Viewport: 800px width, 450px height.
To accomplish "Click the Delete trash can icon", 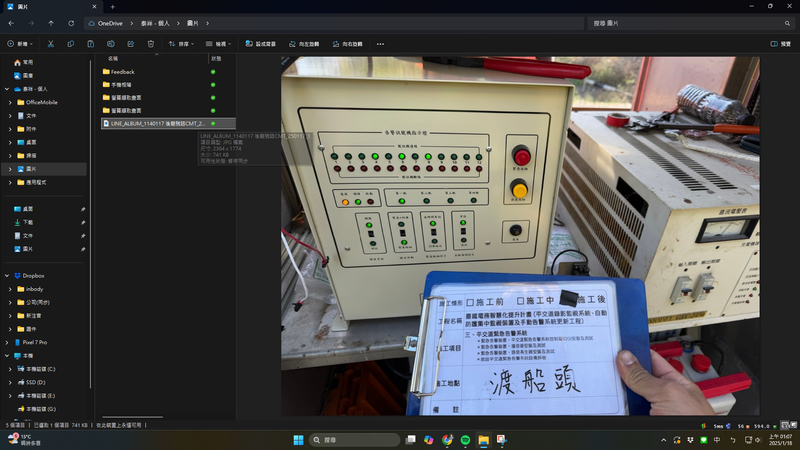I will (x=149, y=44).
